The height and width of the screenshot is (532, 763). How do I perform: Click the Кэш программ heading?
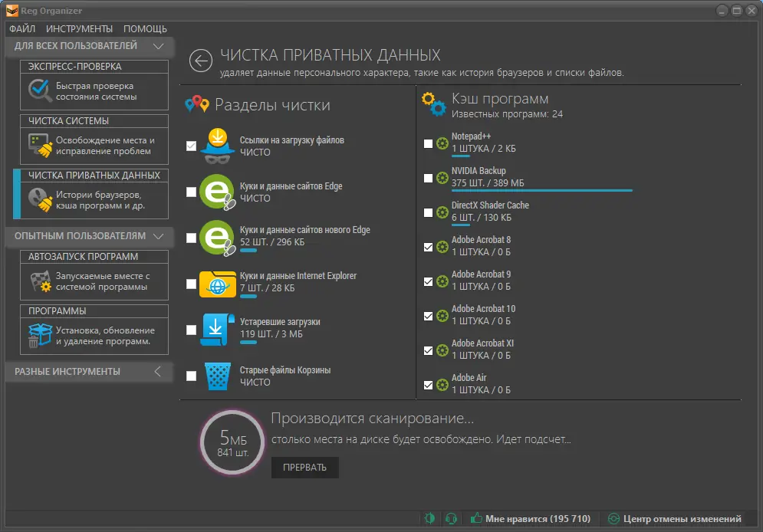(500, 99)
